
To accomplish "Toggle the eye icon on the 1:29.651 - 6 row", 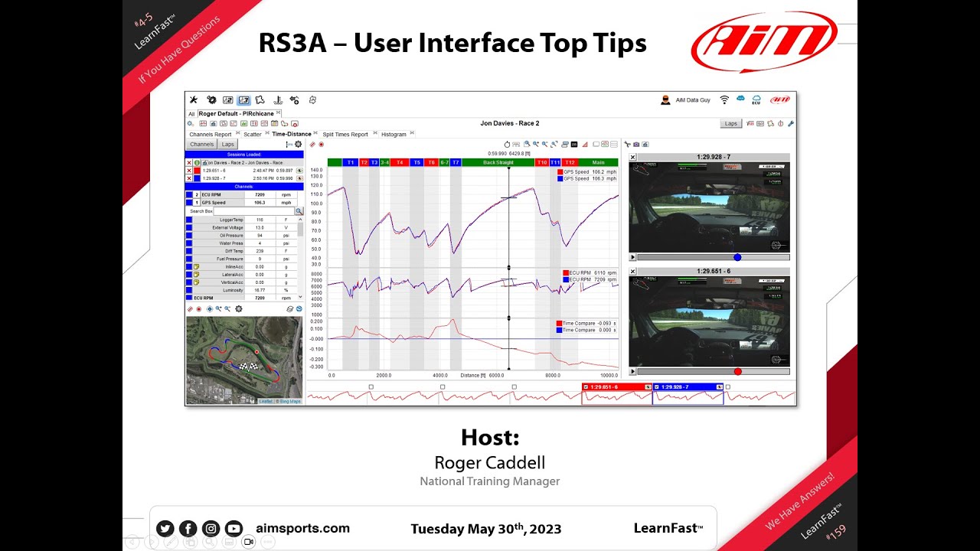I will point(299,170).
